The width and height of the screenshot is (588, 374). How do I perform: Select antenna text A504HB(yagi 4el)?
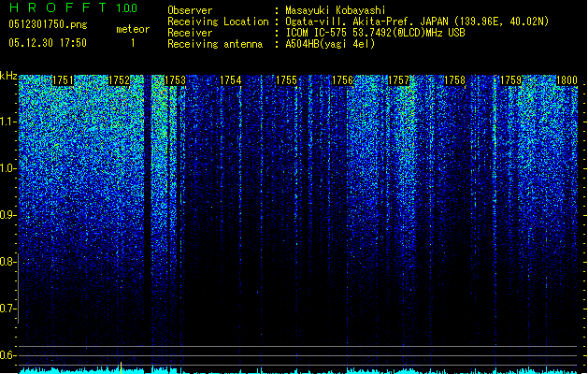click(330, 44)
